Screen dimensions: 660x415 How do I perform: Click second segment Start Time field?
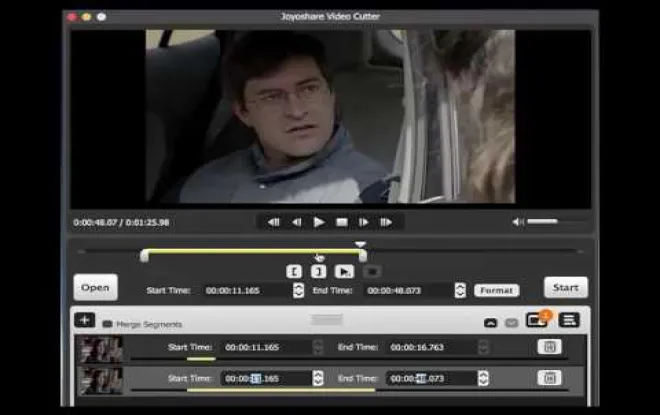(x=265, y=378)
